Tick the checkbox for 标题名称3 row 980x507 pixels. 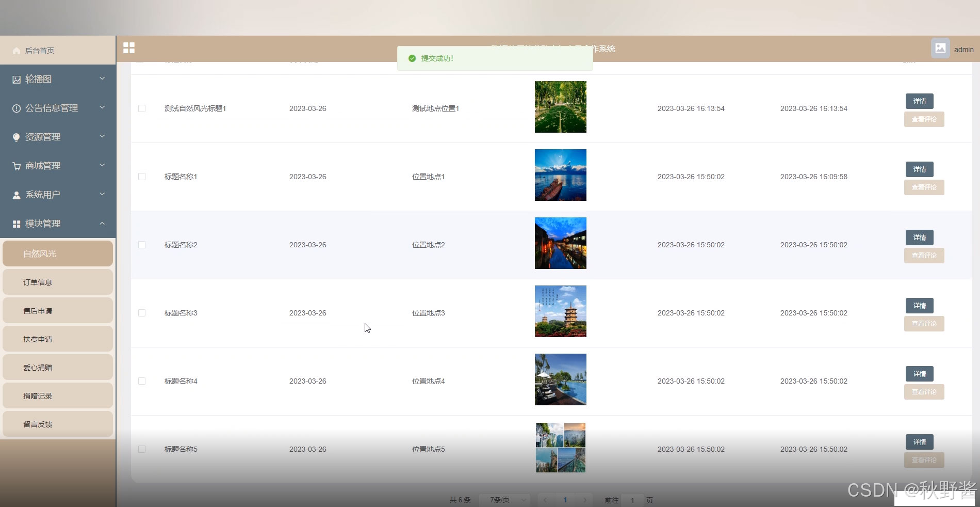click(142, 313)
